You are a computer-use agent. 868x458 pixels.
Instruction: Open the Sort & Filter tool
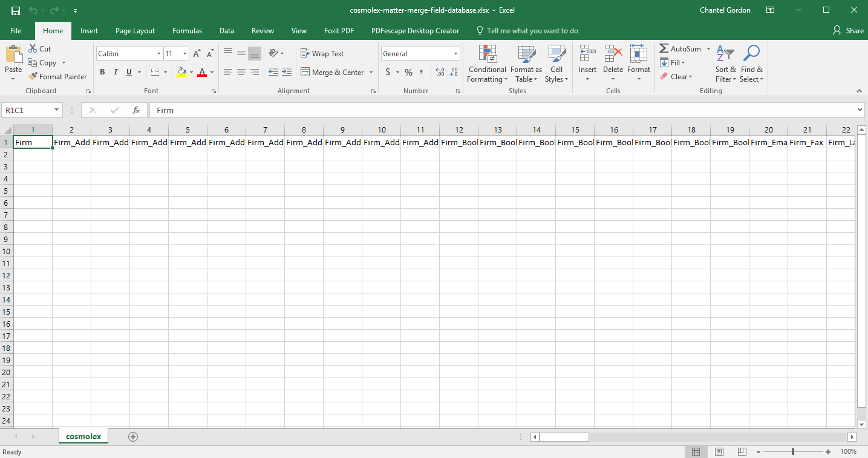point(724,64)
